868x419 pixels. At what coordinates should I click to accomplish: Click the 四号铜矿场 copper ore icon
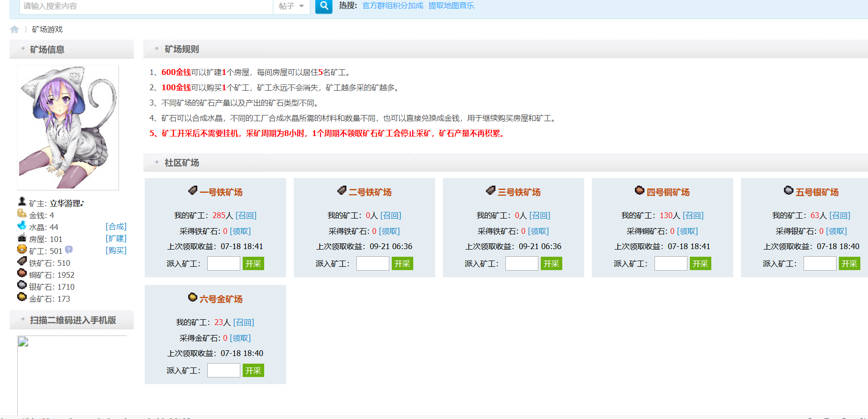pyautogui.click(x=640, y=190)
